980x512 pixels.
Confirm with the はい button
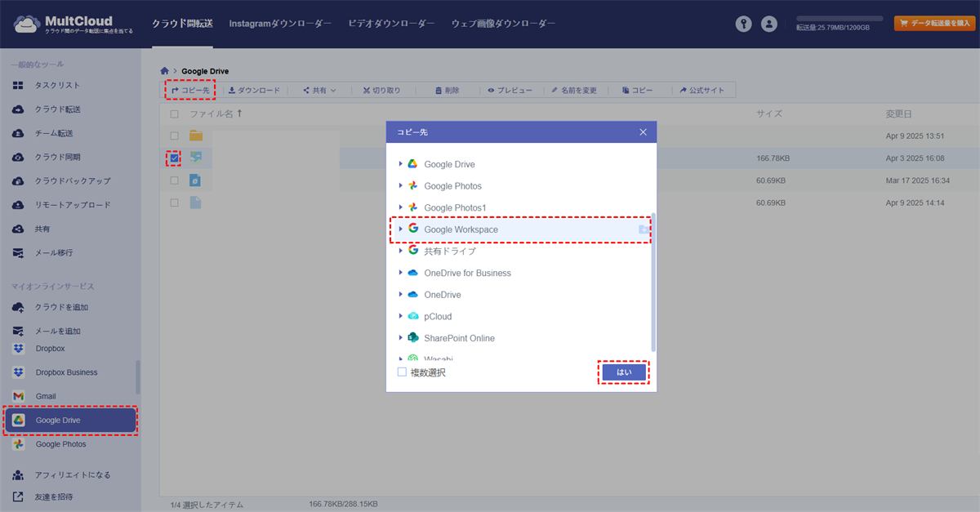624,372
